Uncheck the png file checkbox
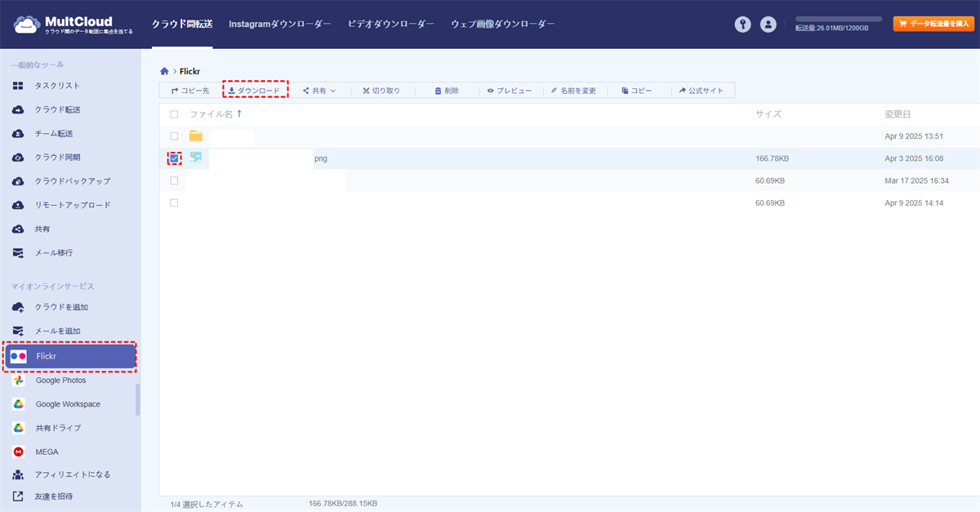The image size is (980, 512). coord(174,158)
